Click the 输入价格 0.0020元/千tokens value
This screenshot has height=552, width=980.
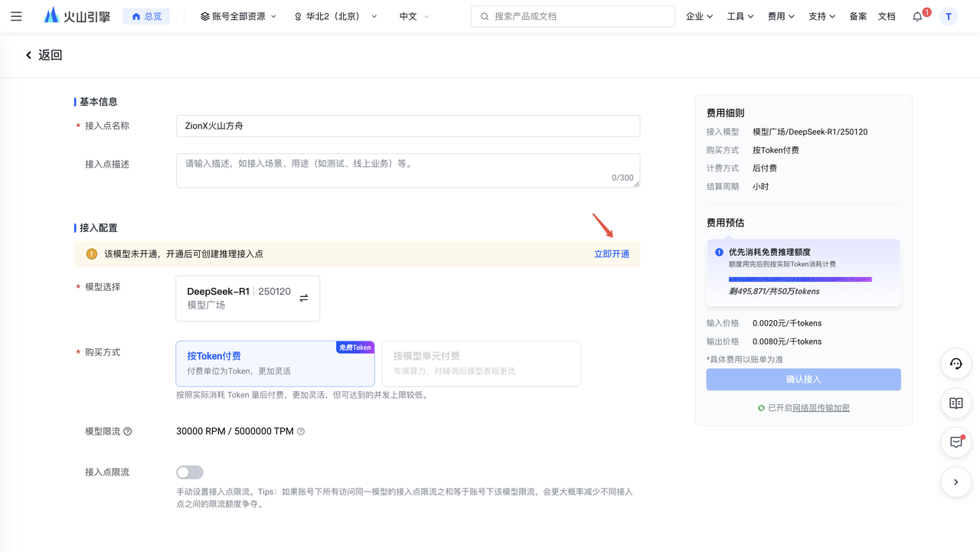tap(787, 323)
